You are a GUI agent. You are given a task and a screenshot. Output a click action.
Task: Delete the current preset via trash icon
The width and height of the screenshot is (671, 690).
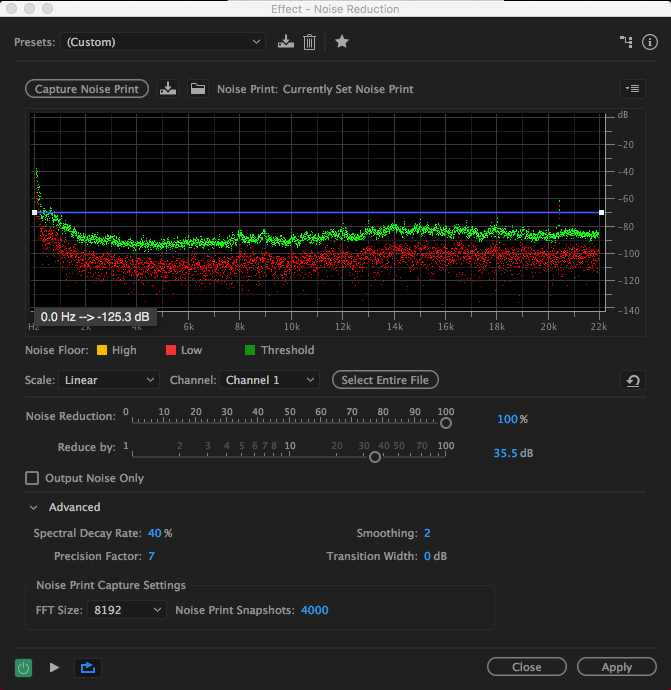coord(310,42)
